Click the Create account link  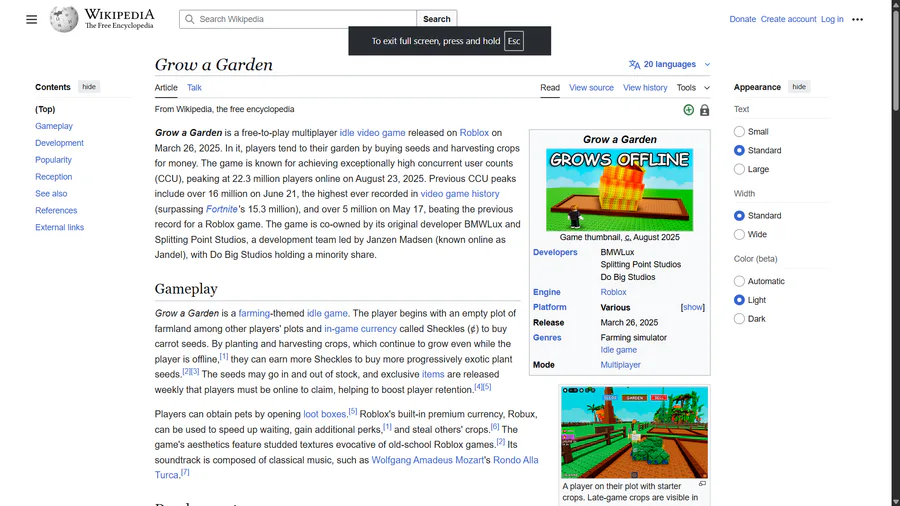click(x=788, y=19)
